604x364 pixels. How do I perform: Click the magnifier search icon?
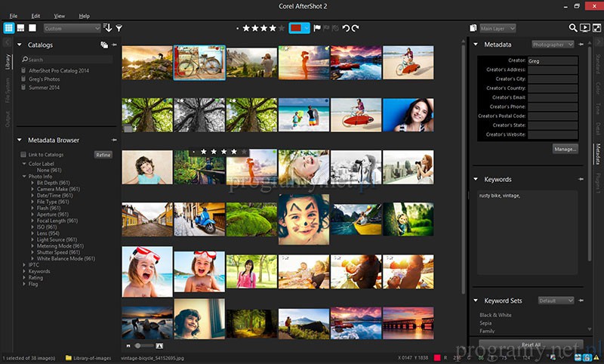(573, 28)
